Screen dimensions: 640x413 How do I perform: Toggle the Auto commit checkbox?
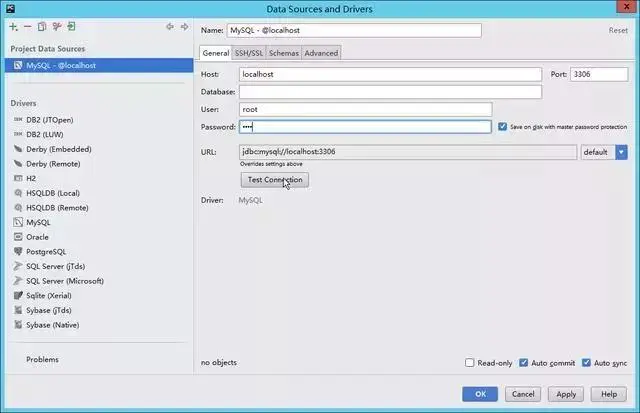(x=523, y=363)
